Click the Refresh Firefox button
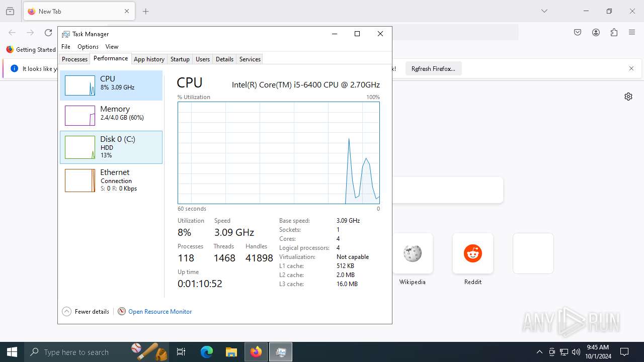 [433, 69]
